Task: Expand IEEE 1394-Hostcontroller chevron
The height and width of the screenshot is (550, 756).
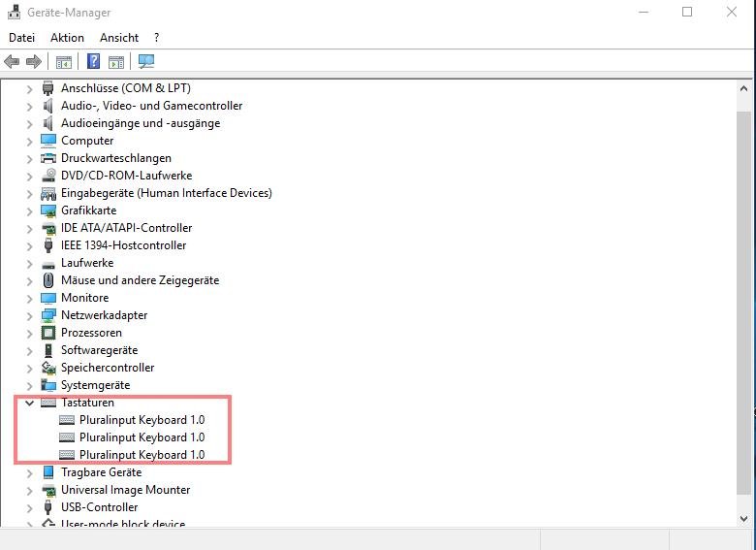Action: click(x=29, y=246)
